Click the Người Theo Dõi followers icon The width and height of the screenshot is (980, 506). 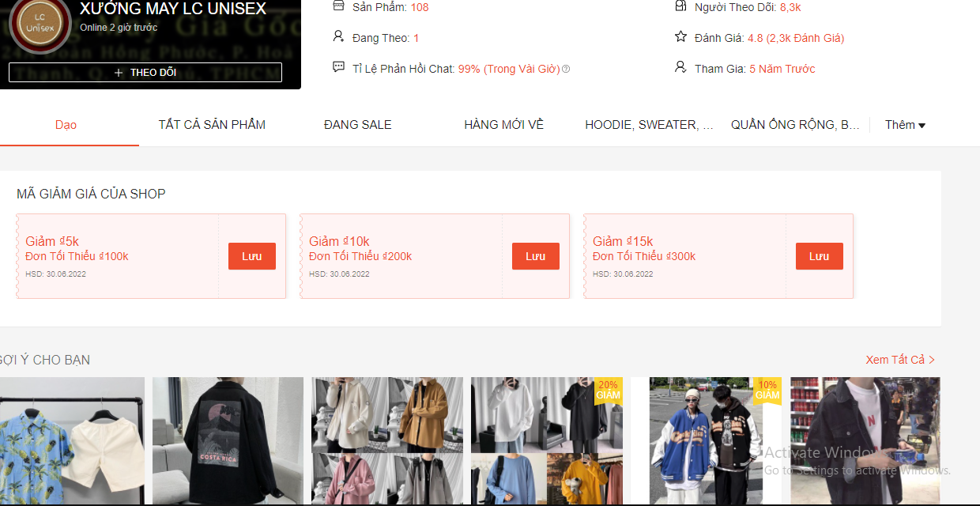click(680, 6)
